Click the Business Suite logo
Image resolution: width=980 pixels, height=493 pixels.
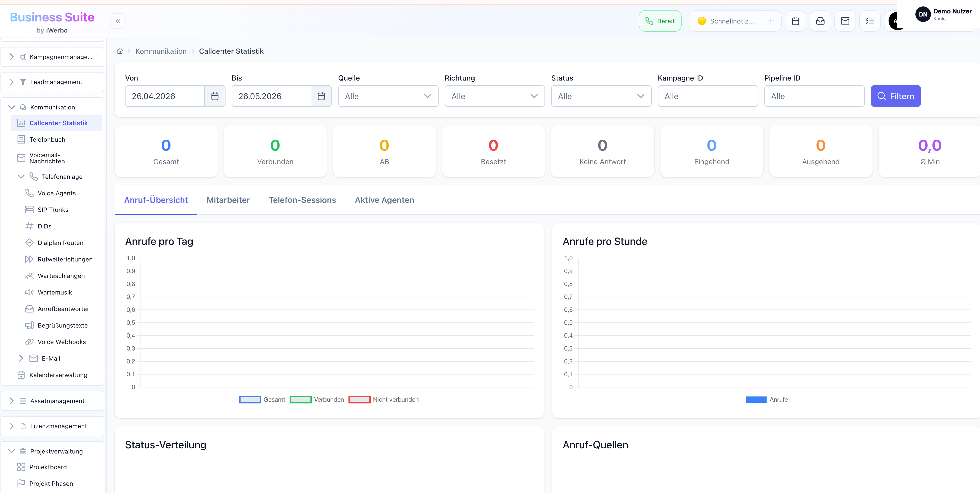(x=52, y=22)
